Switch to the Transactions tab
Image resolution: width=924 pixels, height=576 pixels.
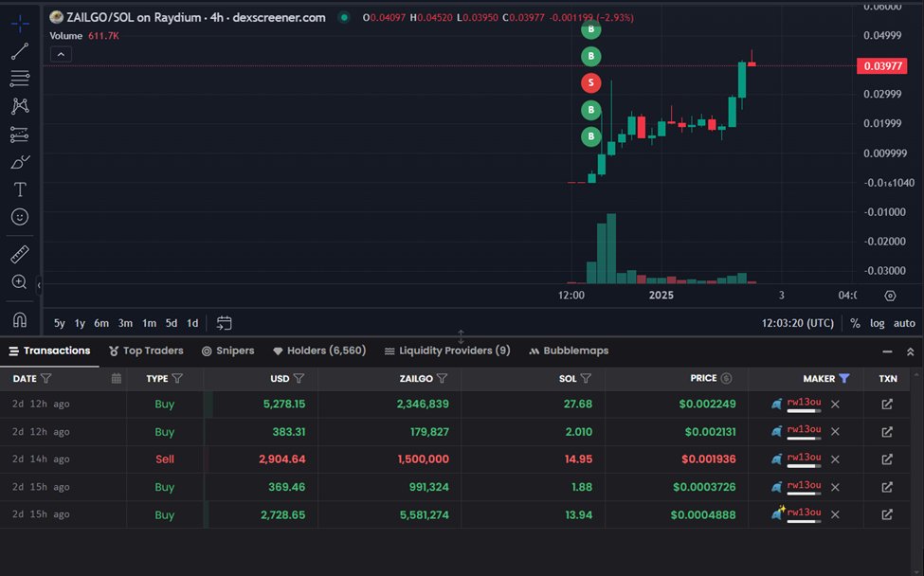point(49,351)
